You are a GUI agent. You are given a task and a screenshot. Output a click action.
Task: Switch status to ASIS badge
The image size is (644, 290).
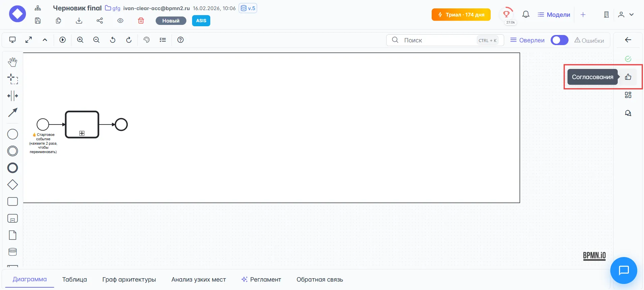tap(201, 21)
